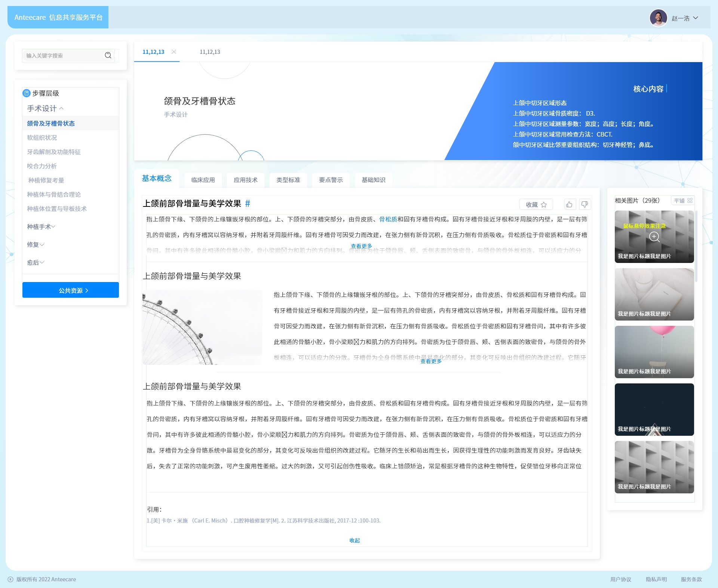Click the related images panel scrollbar

pos(696,247)
